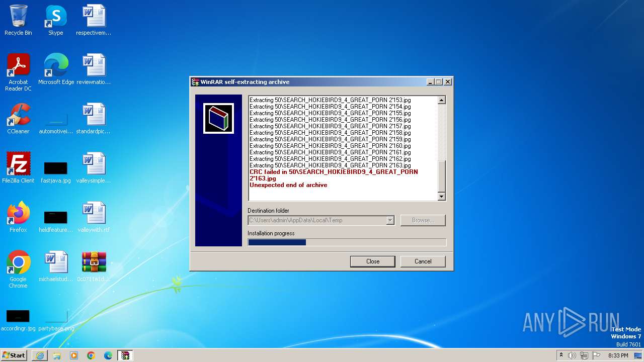This screenshot has width=644, height=362.
Task: Click the taskbar clock showing 8:33 PM
Action: click(618, 355)
